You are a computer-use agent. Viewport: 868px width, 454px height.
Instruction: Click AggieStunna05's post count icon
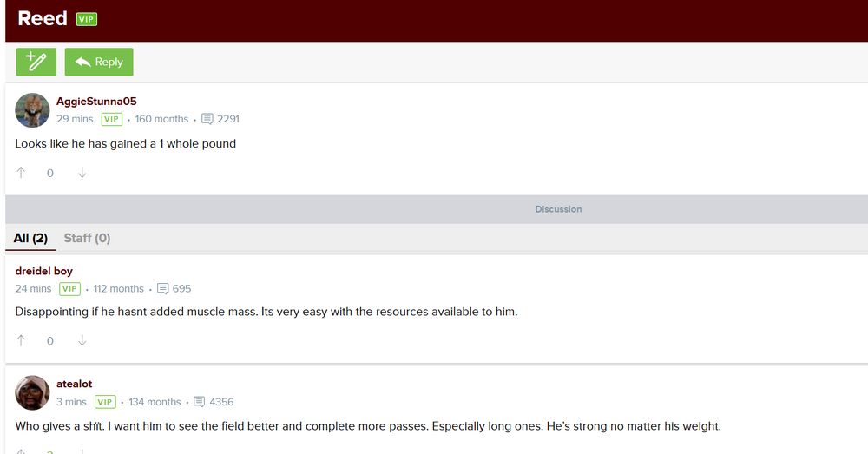pyautogui.click(x=207, y=119)
